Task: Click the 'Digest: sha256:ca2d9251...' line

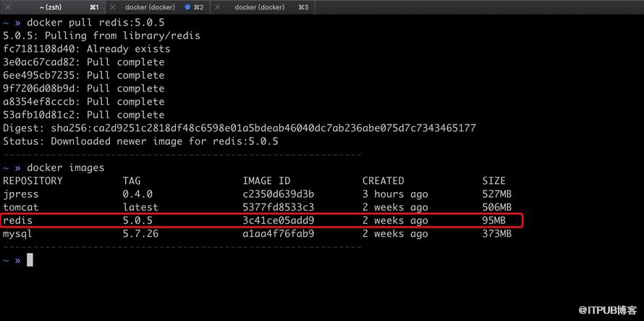Action: 239,128
